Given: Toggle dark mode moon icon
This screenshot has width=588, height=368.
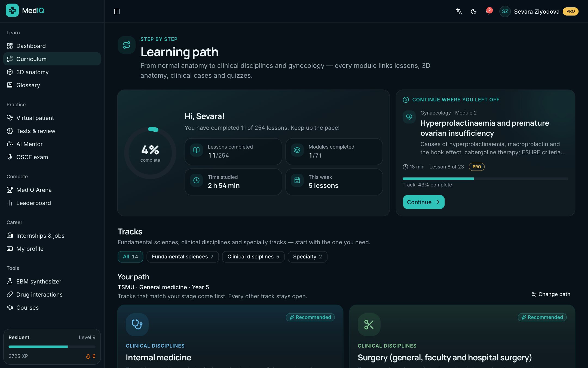Looking at the screenshot, I should click(474, 11).
